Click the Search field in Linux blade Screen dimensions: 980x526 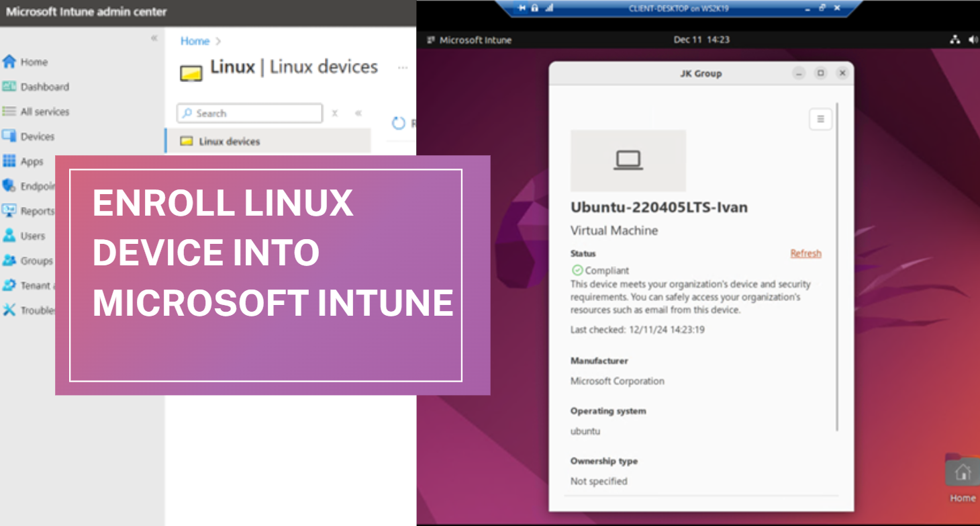click(250, 113)
